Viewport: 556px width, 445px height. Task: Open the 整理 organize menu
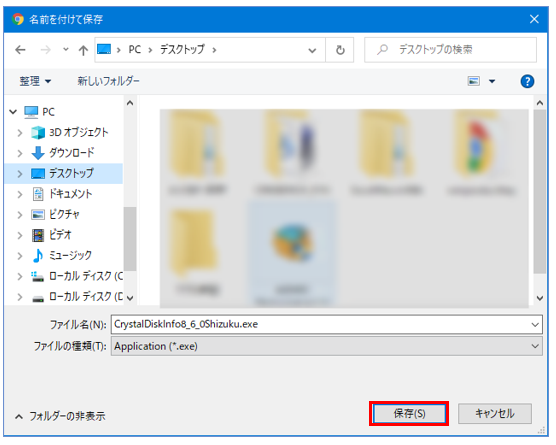[35, 82]
